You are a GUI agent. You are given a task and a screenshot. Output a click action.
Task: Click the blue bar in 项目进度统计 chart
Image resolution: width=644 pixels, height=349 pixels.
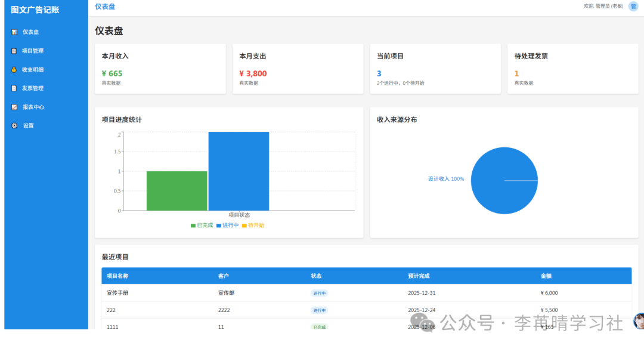coord(239,171)
